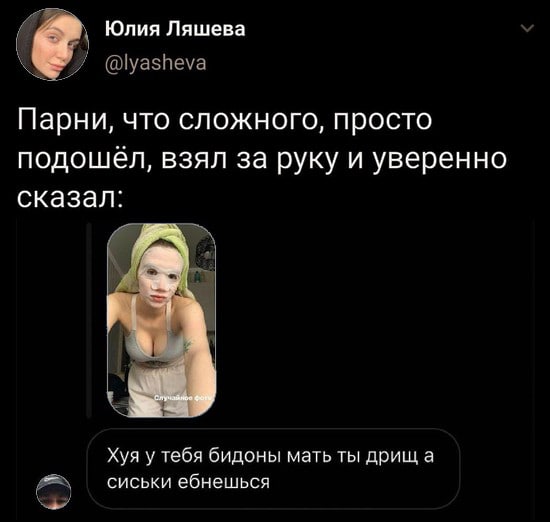Open the tweet options chevron menu
The height and width of the screenshot is (522, 550).
point(527,28)
